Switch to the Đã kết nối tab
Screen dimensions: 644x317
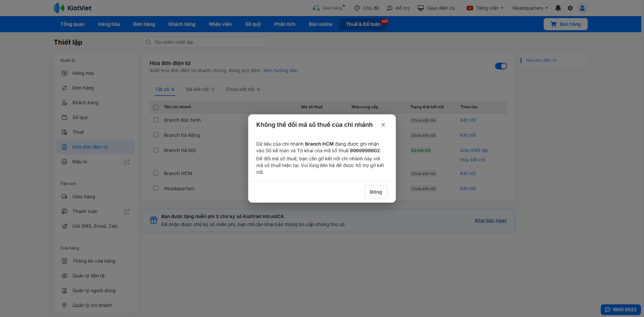[x=200, y=89]
